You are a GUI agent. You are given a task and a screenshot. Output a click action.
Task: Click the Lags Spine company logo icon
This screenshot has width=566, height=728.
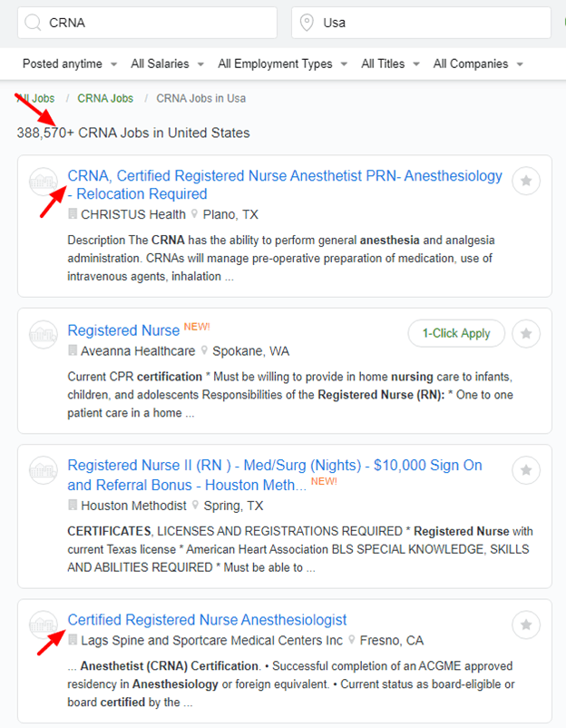(43, 625)
